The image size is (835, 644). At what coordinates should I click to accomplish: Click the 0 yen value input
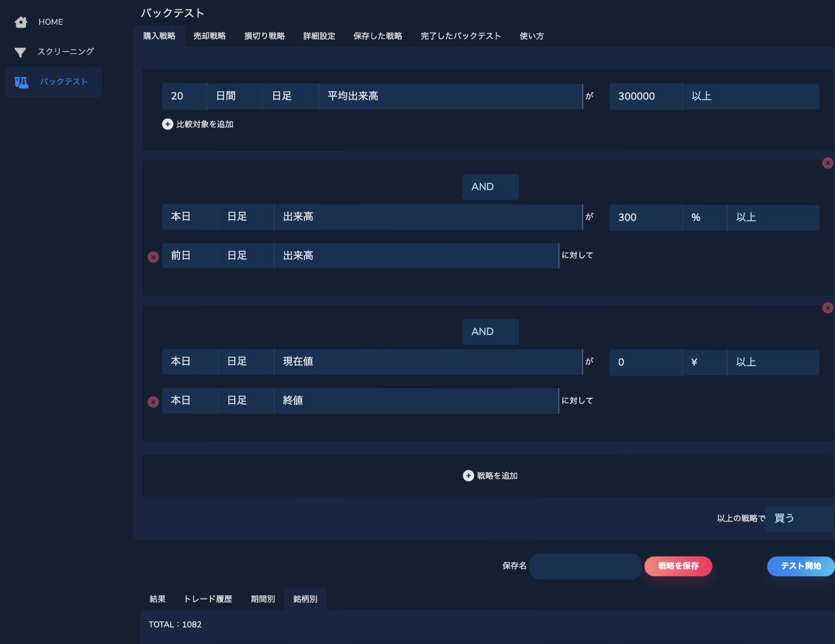[645, 362]
